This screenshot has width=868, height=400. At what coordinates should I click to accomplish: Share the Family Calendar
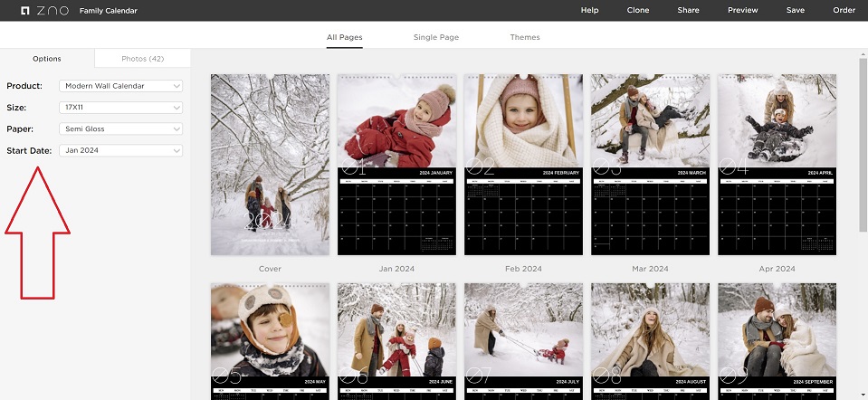coord(688,10)
